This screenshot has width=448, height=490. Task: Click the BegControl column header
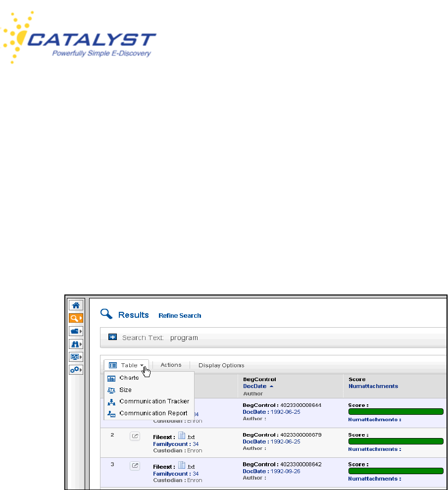point(259,379)
